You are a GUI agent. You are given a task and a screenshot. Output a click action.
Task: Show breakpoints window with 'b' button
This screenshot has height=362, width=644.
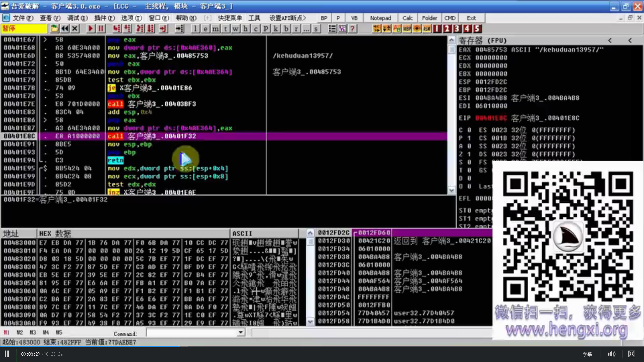[286, 29]
